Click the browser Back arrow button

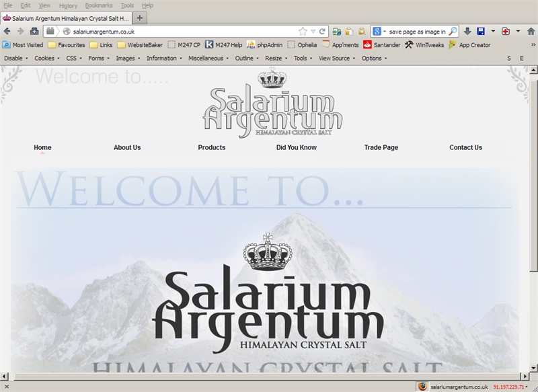point(7,31)
